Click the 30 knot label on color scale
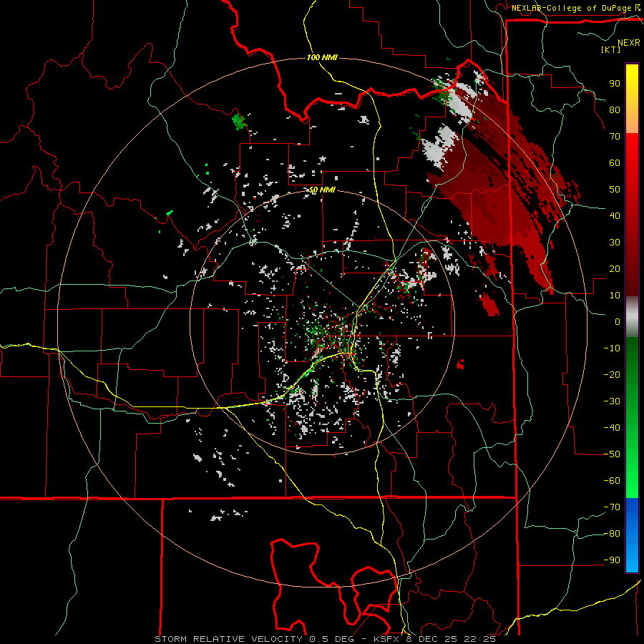Image resolution: width=644 pixels, height=644 pixels. pyautogui.click(x=615, y=243)
